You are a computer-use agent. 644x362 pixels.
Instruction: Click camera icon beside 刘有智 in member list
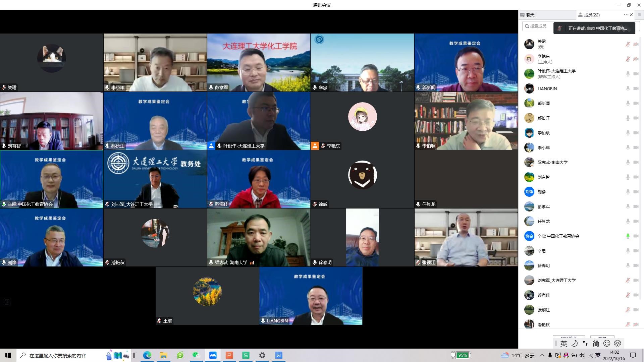(x=636, y=177)
